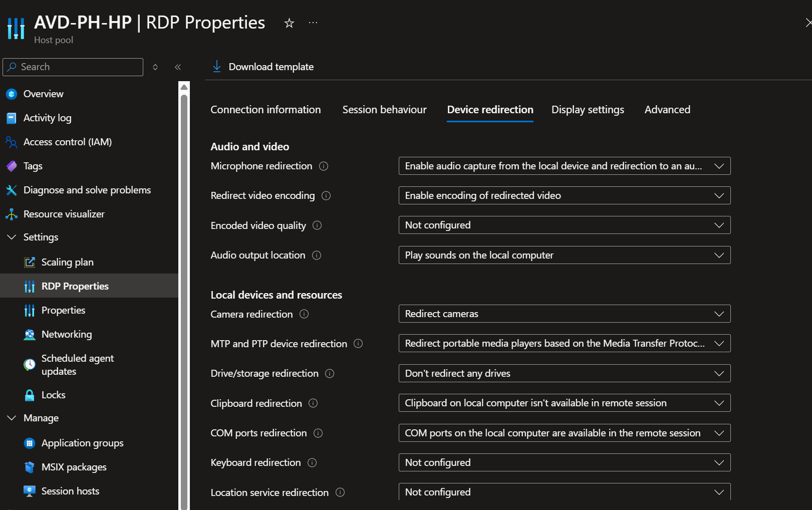
Task: Collapse the Settings section
Action: (x=12, y=237)
